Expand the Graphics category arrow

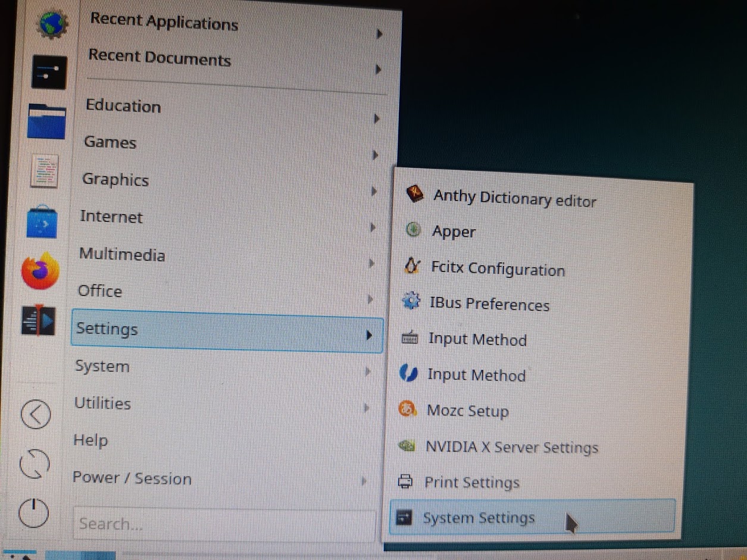coord(374,192)
